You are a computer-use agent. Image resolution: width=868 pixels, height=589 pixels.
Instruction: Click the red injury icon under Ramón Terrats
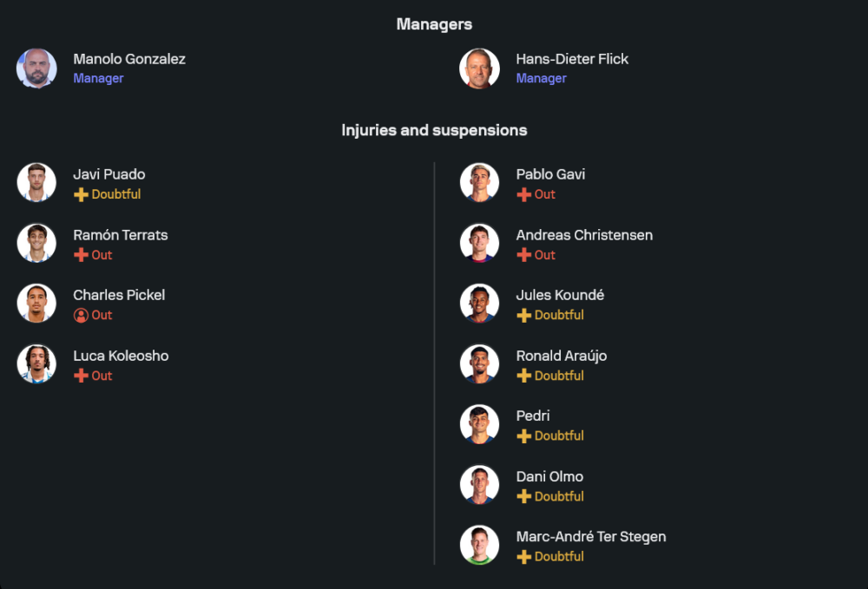[81, 255]
